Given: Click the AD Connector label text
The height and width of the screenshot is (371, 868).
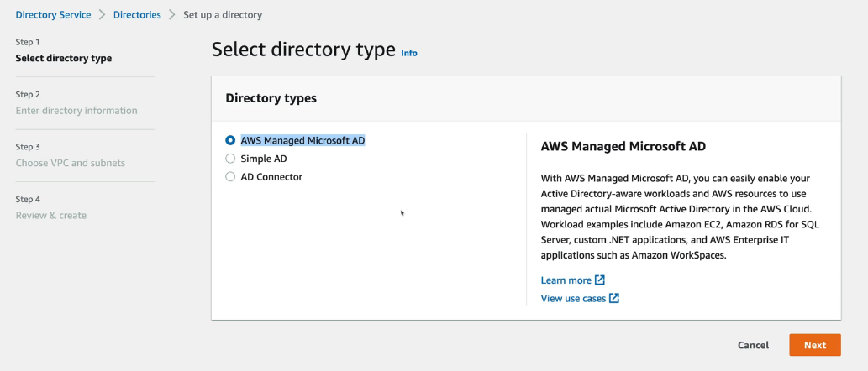Looking at the screenshot, I should pyautogui.click(x=271, y=177).
